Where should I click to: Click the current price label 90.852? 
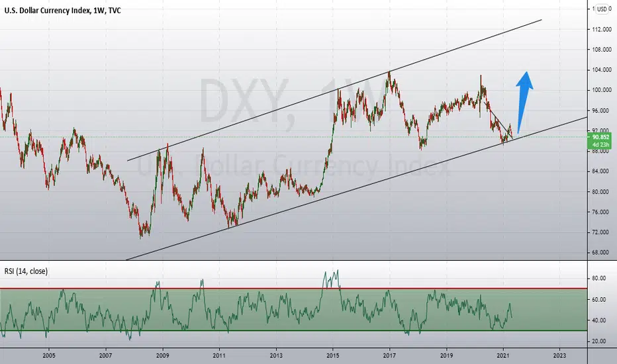tap(600, 137)
